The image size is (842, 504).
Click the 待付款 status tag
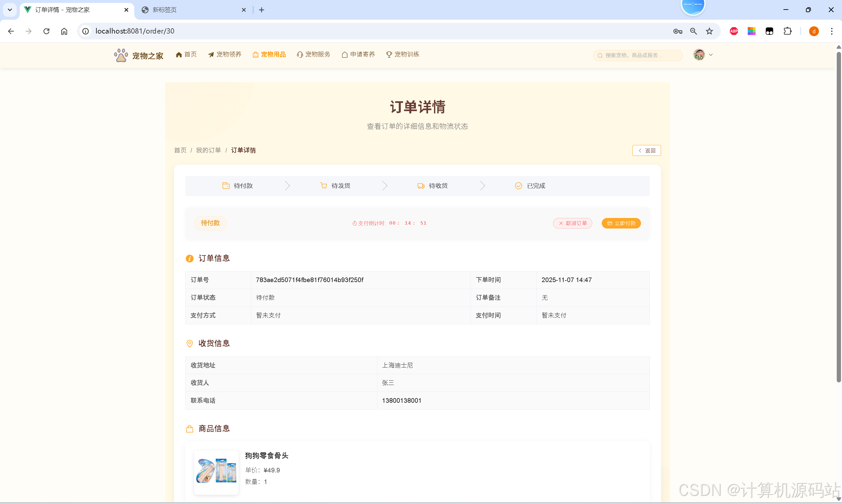pos(210,223)
